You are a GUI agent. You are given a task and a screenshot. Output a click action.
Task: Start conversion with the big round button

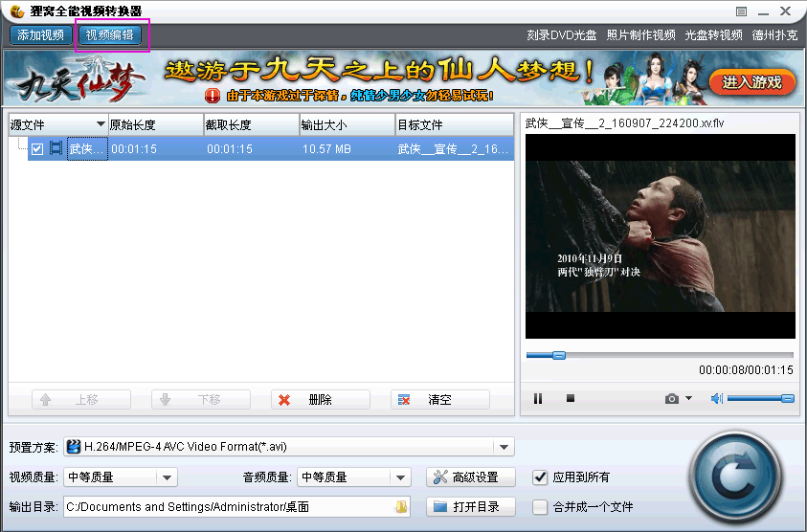click(x=735, y=478)
